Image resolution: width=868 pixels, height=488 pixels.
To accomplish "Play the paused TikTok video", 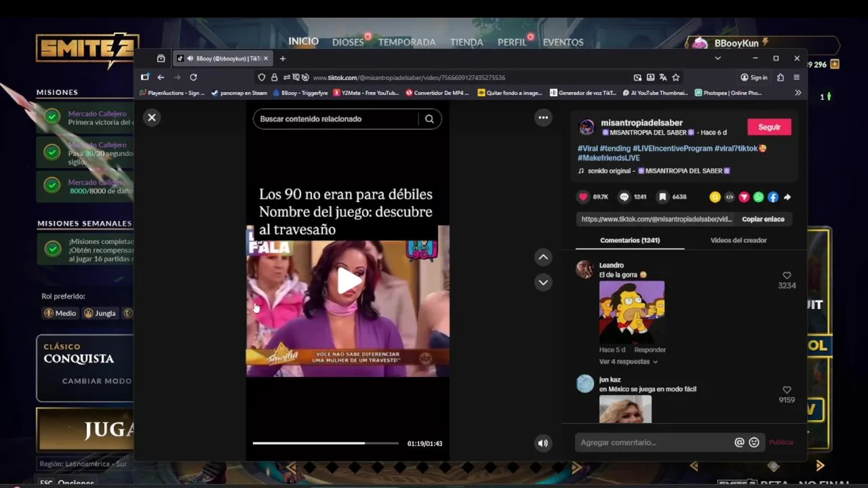I will pyautogui.click(x=348, y=281).
